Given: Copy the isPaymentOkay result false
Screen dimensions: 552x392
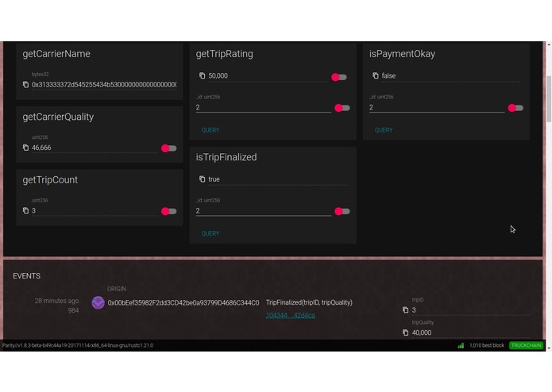Looking at the screenshot, I should pos(376,75).
